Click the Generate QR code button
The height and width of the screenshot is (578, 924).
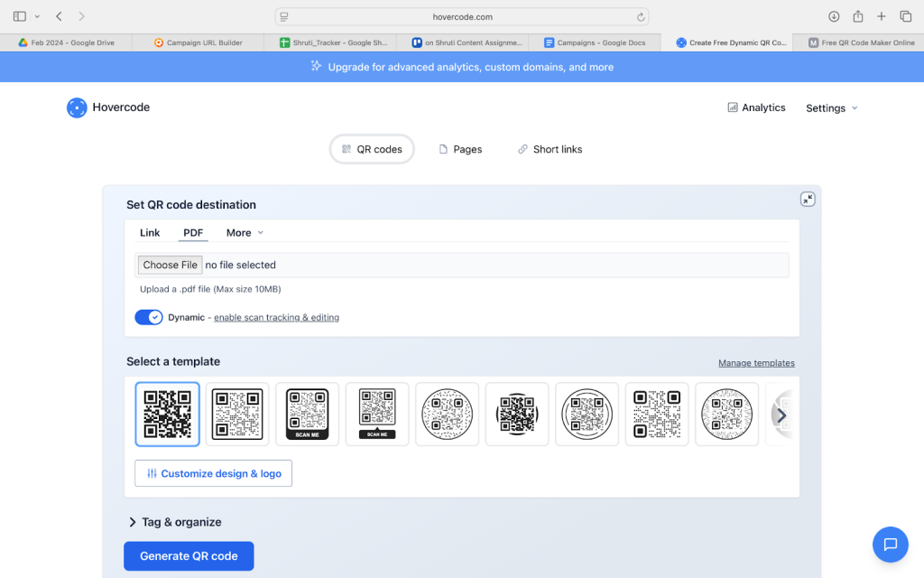pos(189,556)
